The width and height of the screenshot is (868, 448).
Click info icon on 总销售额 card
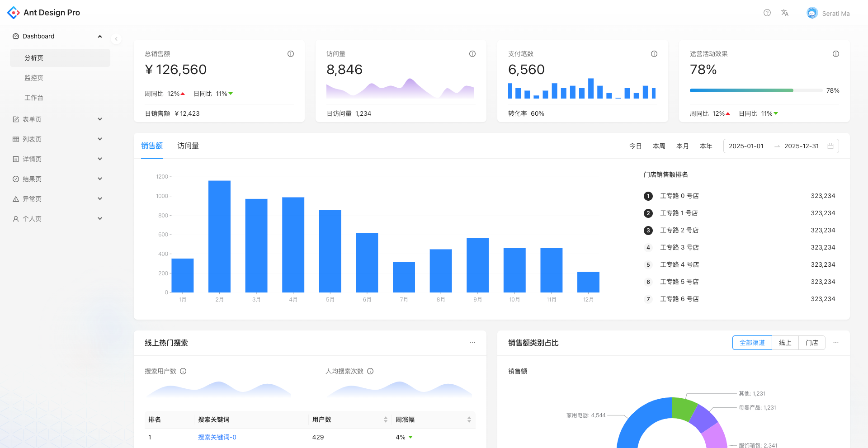click(x=291, y=54)
